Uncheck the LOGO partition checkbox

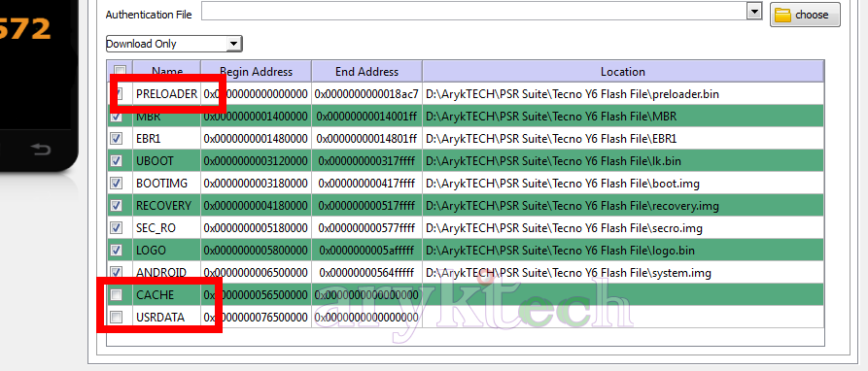click(117, 250)
